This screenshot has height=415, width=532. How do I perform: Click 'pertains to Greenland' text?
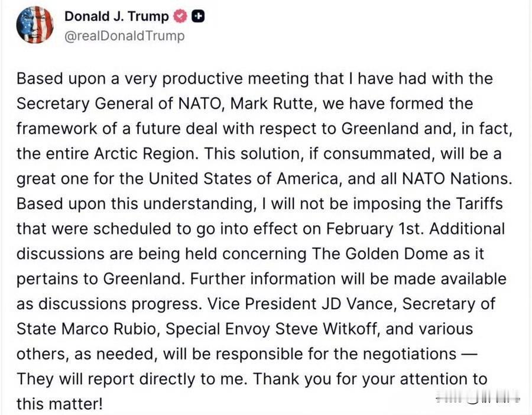point(99,279)
